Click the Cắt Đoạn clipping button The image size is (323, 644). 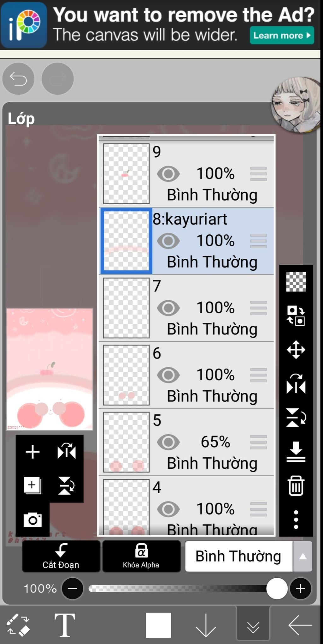61,556
